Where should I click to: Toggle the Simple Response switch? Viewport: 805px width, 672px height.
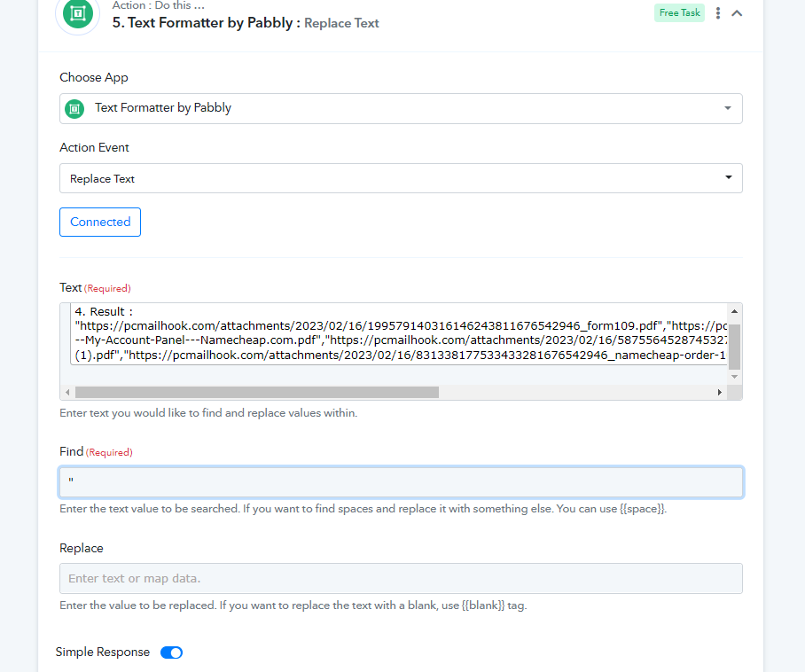point(171,652)
